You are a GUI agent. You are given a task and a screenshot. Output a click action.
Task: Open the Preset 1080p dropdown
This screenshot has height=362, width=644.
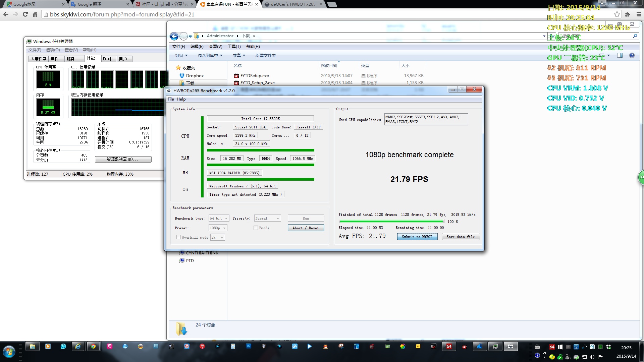pyautogui.click(x=218, y=228)
